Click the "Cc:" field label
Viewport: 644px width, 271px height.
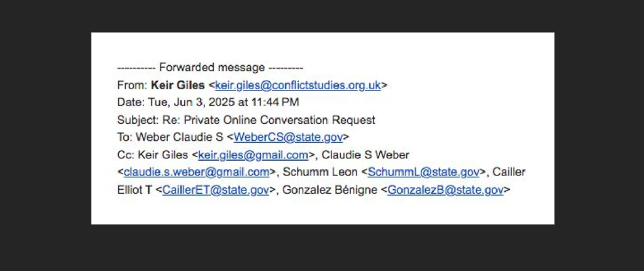pos(125,155)
